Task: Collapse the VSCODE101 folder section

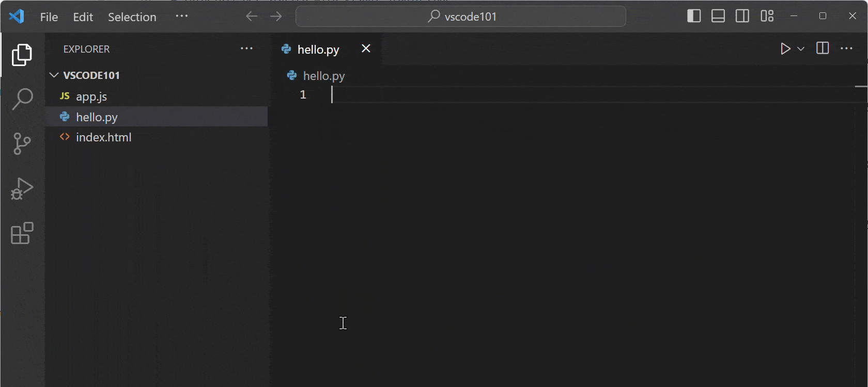Action: click(x=54, y=75)
